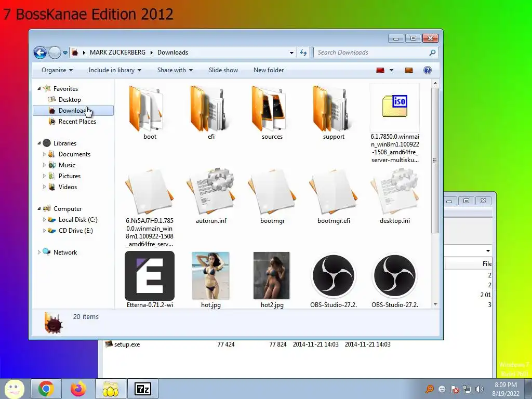Expand the Pictures library
532x399 pixels.
coord(44,176)
